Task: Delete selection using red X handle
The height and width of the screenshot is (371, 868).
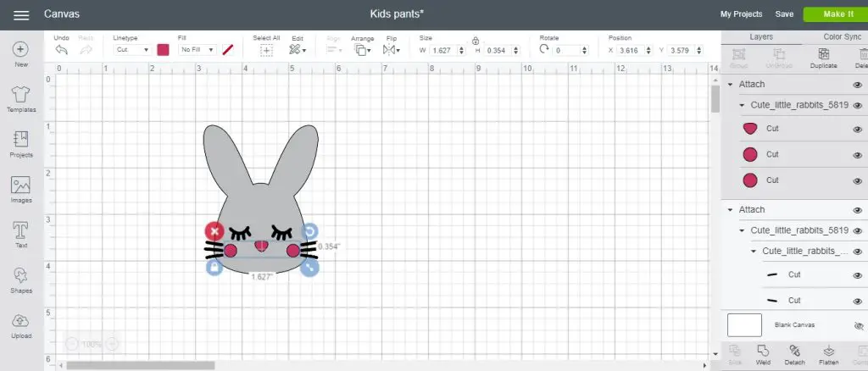Action: (214, 231)
